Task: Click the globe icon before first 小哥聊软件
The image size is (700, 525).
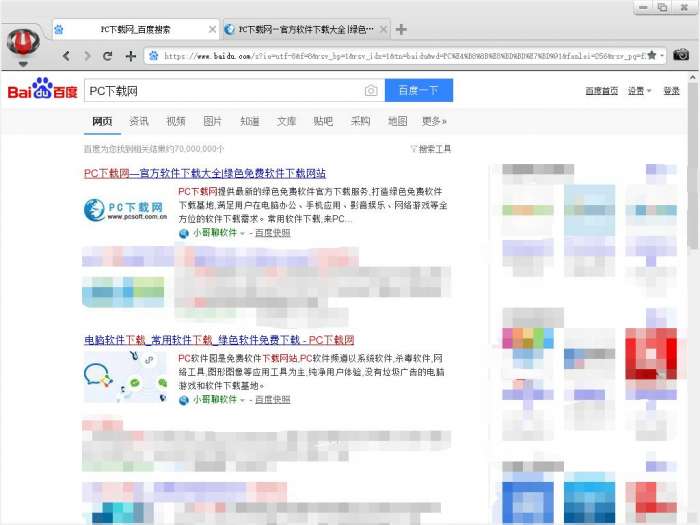Action: tap(183, 233)
